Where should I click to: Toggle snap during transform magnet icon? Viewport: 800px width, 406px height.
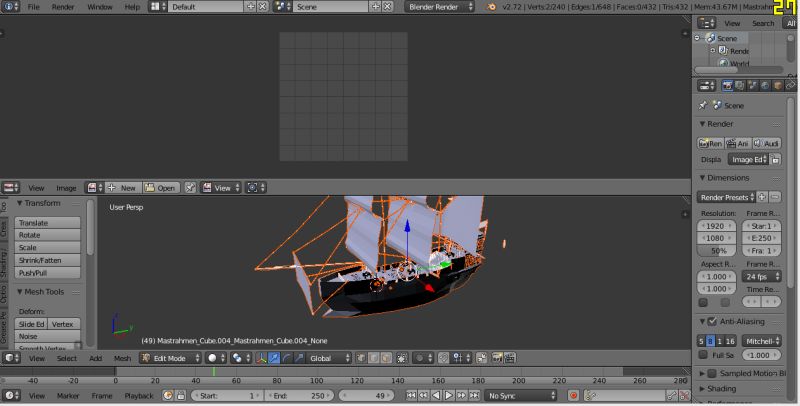pos(443,358)
